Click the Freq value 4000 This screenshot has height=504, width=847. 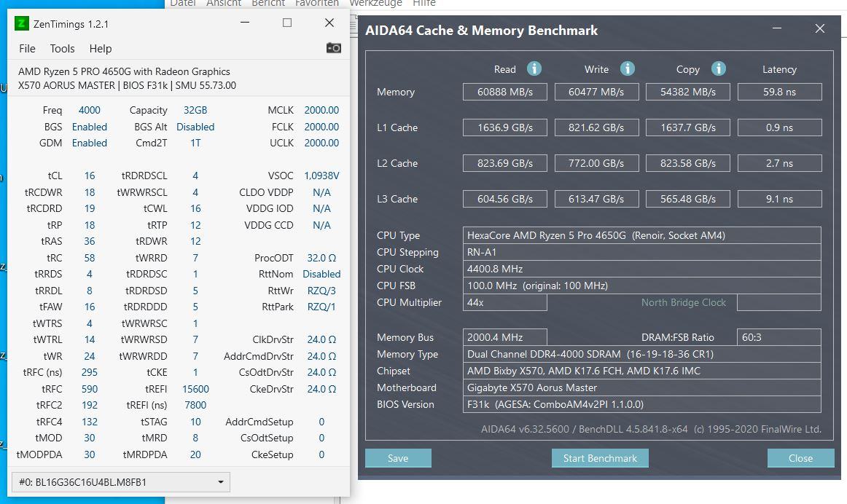click(x=89, y=110)
